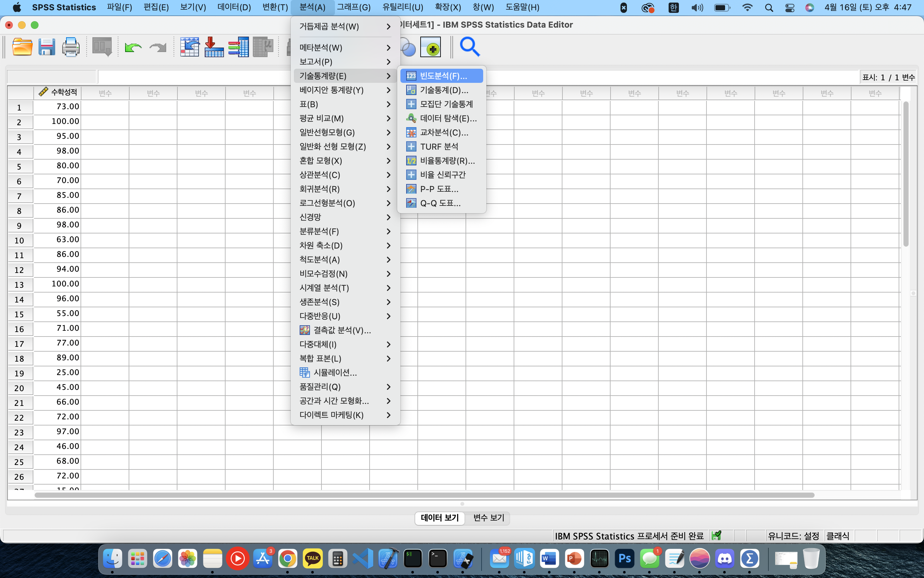Select TURF 분석 in submenu
Screen dimensions: 924x578
tap(441, 146)
